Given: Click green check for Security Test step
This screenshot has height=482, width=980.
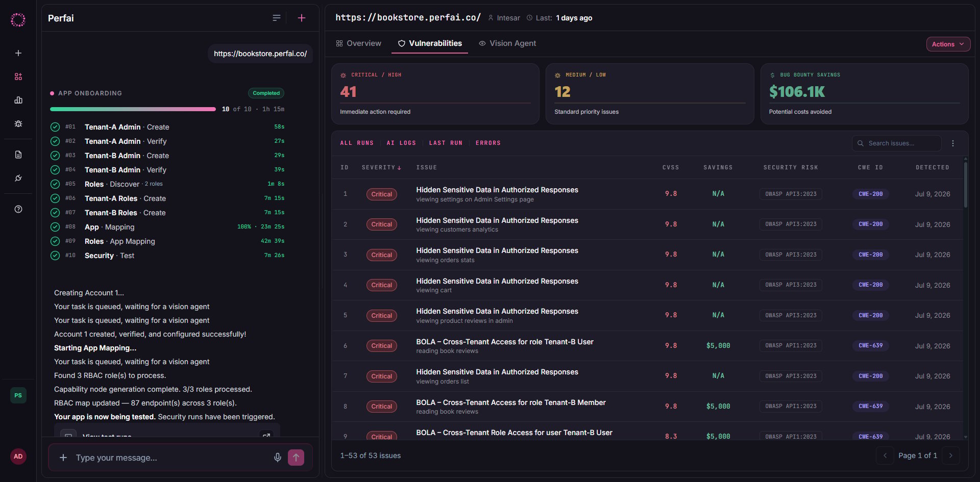Looking at the screenshot, I should pos(55,256).
